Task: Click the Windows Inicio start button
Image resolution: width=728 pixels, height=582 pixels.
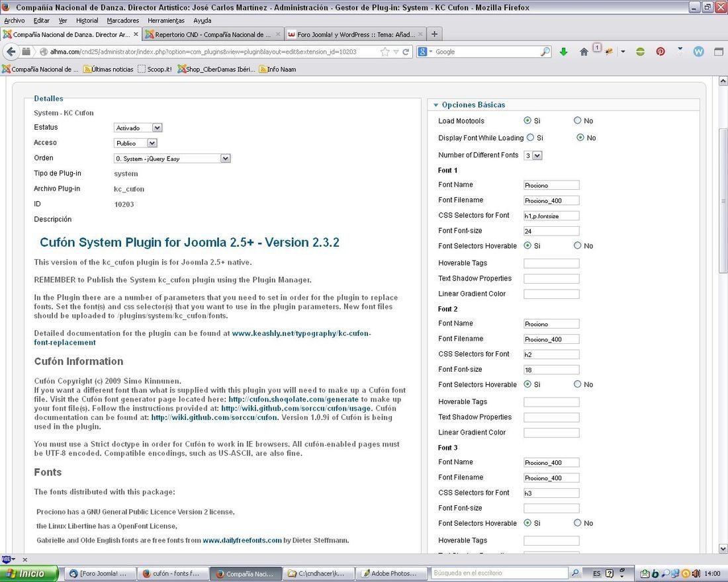Action: (x=28, y=573)
